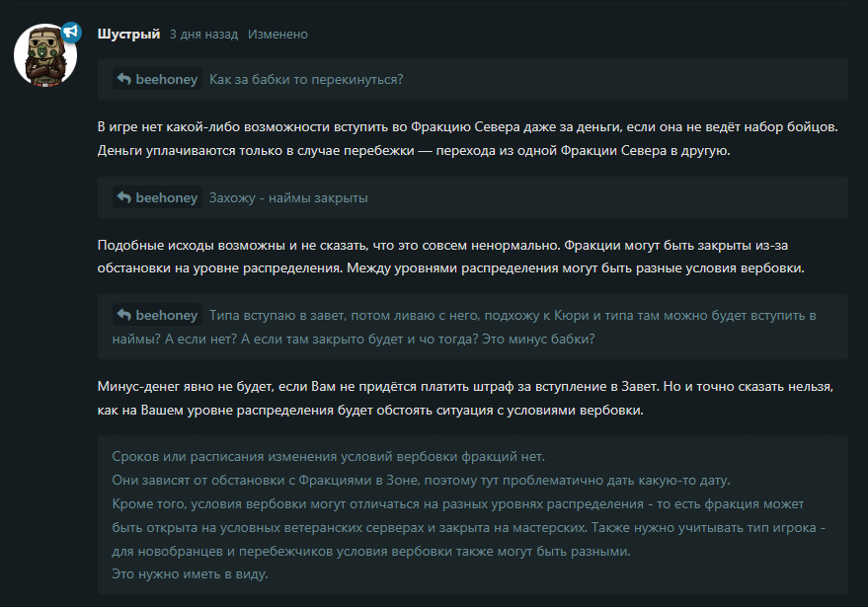This screenshot has height=607, width=868.
Task: Open beehoney in the 'Типа вступаю в завет' quote
Action: [166, 315]
